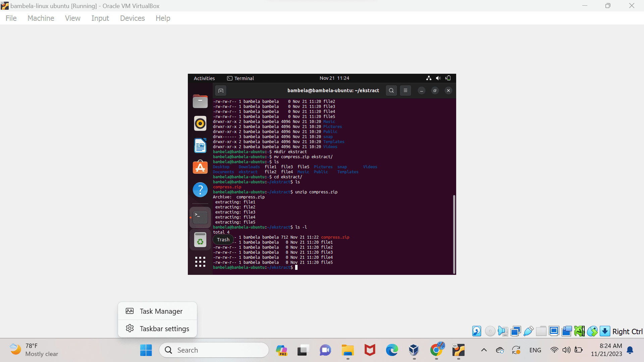Click the Windows Update tray icon
Screen dimensions: 644x362
516,350
